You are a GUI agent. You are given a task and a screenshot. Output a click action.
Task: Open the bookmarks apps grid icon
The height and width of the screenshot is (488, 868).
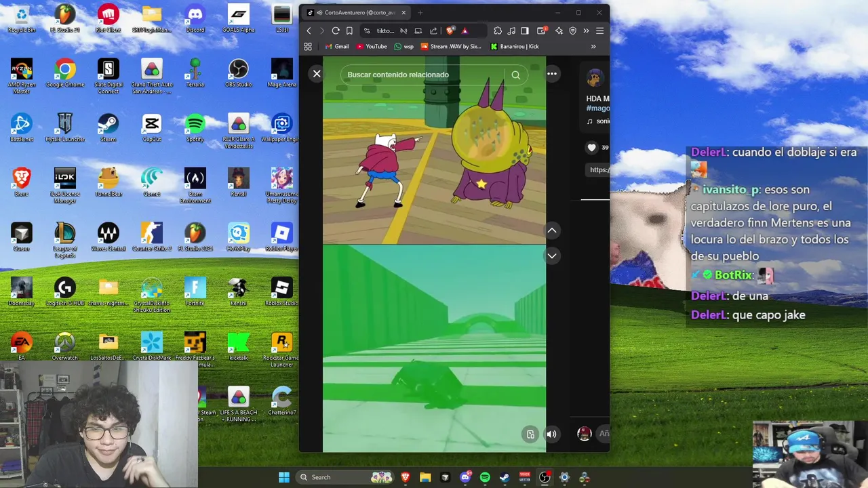pyautogui.click(x=308, y=47)
